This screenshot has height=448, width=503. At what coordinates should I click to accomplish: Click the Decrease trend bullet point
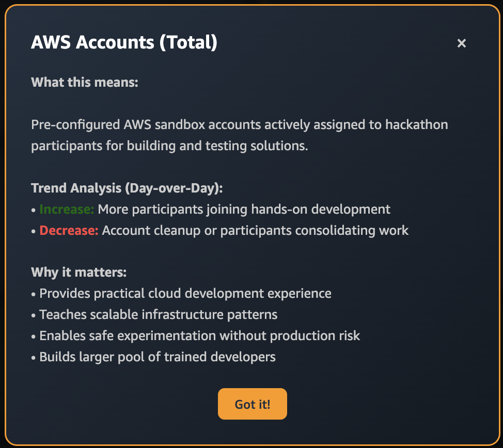click(x=222, y=230)
